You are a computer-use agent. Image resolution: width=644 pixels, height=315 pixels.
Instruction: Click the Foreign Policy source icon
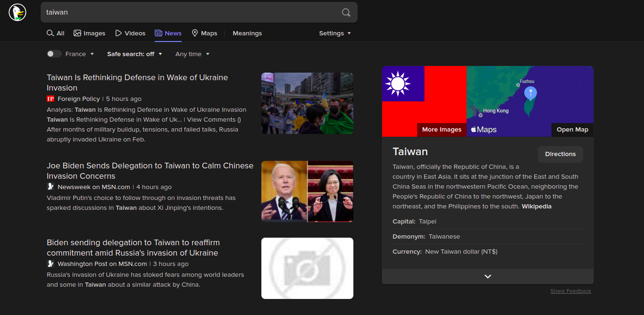tap(50, 99)
